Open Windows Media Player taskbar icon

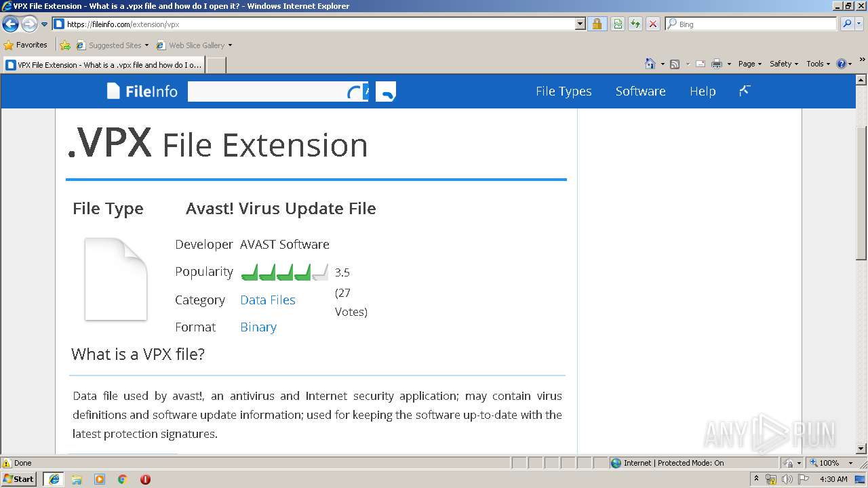(x=100, y=479)
